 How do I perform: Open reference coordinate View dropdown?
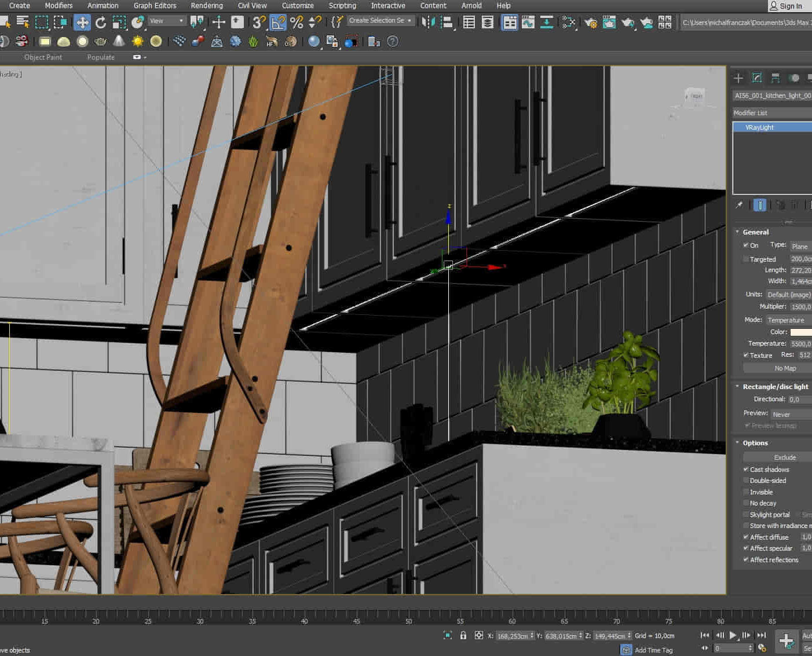pos(167,21)
